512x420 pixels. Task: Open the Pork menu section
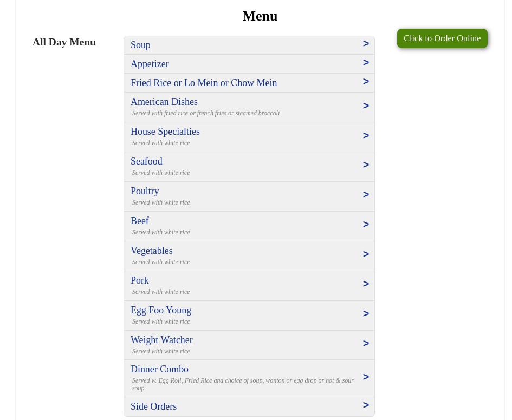point(140,280)
